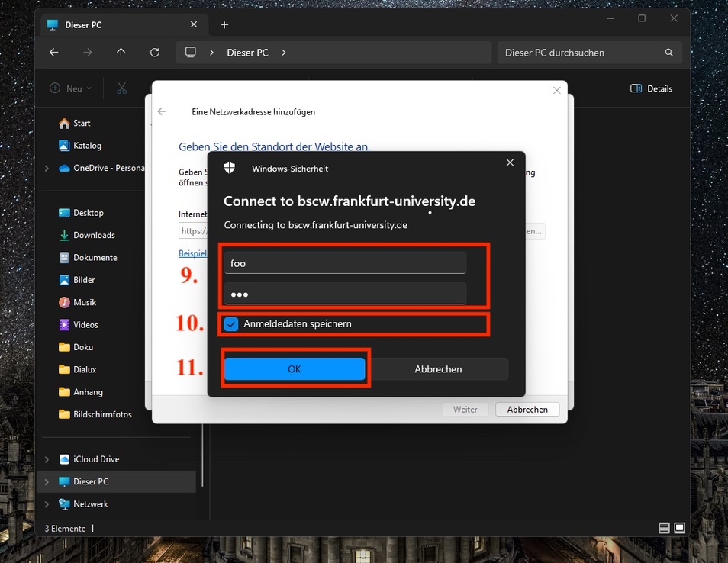
Task: Open Videos in the sidebar
Action: click(x=79, y=325)
